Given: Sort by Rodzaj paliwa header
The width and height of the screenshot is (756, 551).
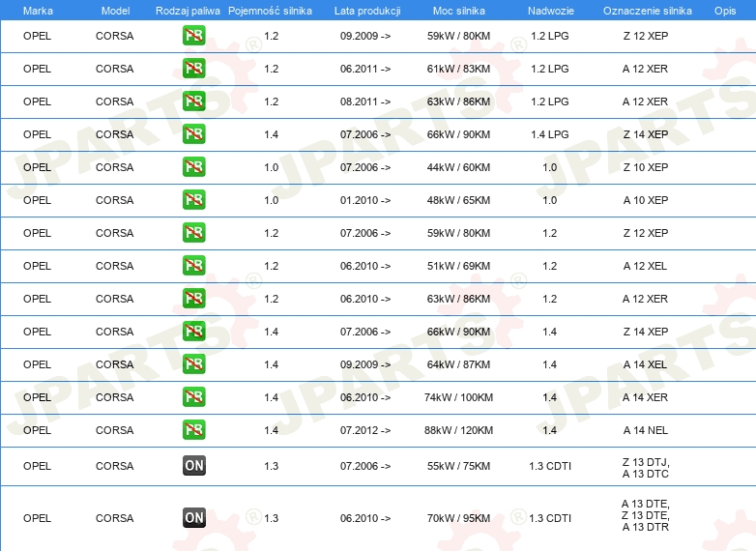Looking at the screenshot, I should click(188, 11).
